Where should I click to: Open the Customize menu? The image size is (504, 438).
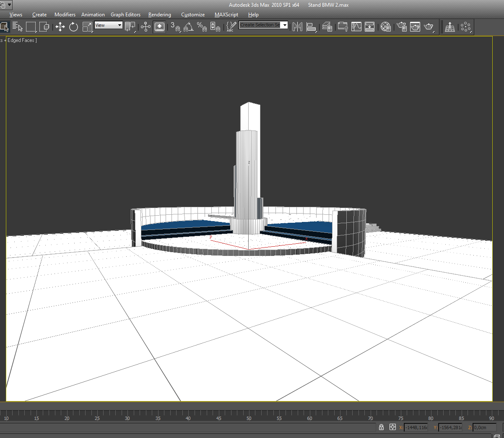(193, 15)
